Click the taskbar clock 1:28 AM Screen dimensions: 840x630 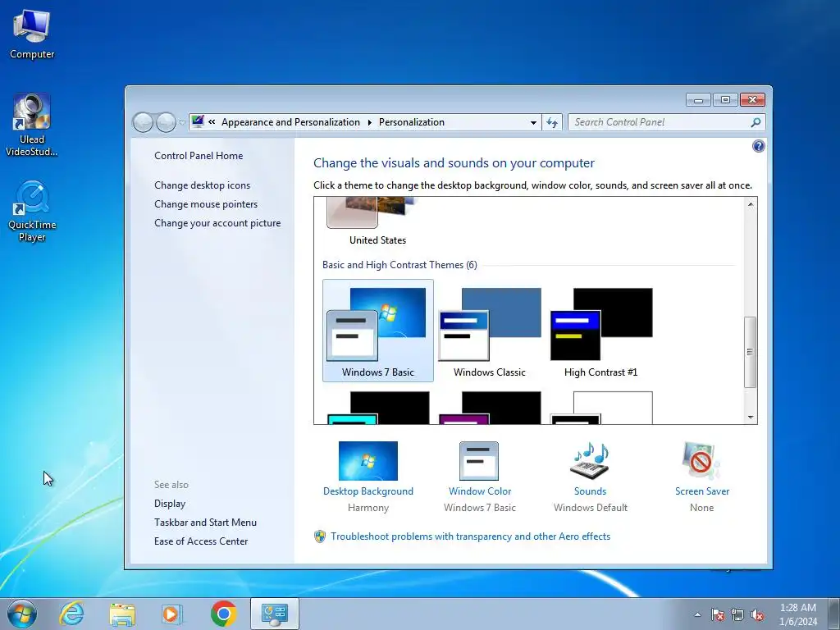[x=797, y=608]
